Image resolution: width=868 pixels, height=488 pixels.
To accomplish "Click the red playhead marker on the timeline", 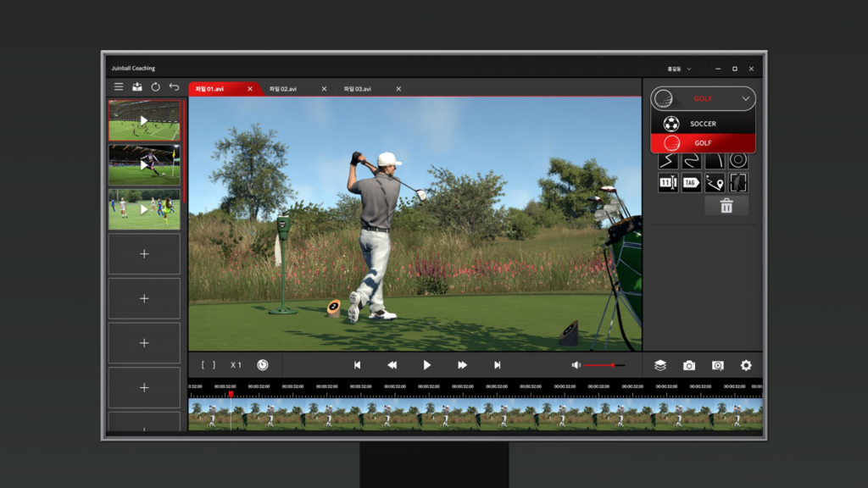I will (231, 394).
